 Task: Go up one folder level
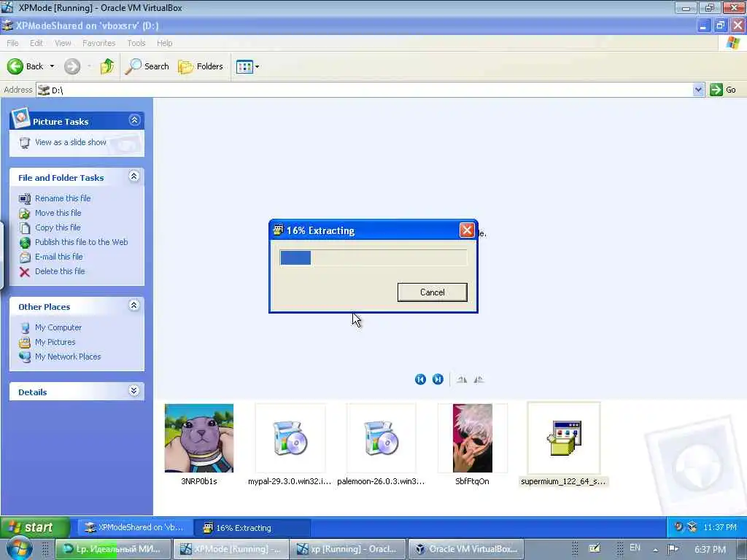[107, 66]
